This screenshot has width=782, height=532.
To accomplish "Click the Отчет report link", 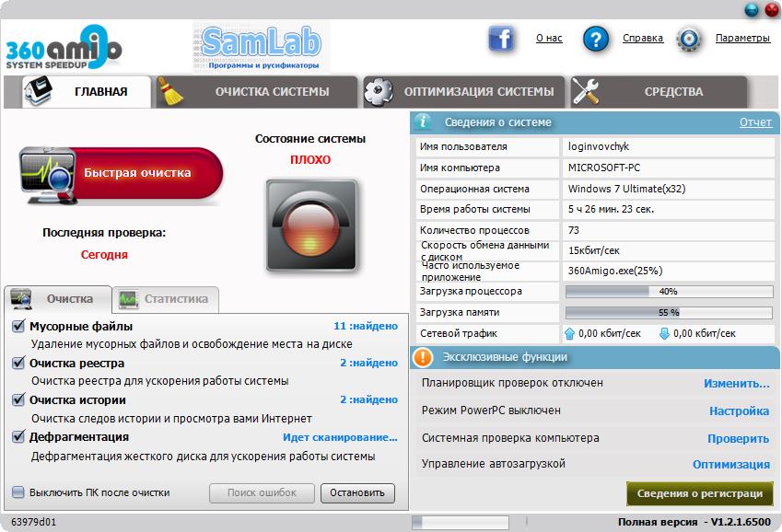I will pyautogui.click(x=755, y=122).
